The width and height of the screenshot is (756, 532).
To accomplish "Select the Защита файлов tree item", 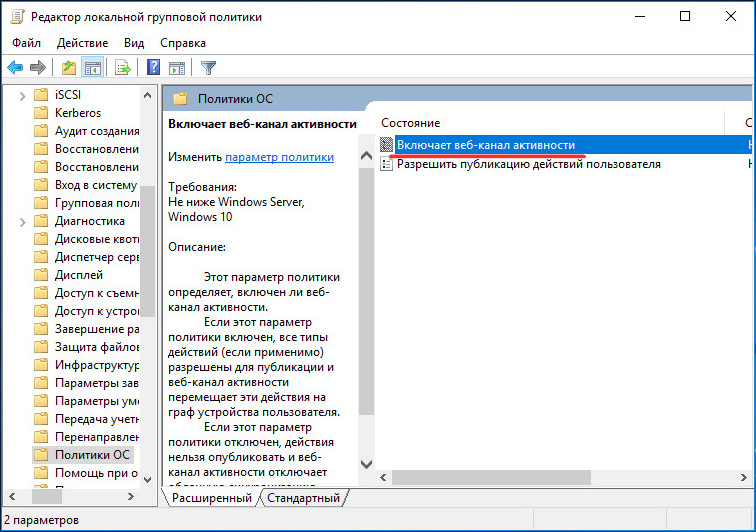I will click(x=97, y=347).
